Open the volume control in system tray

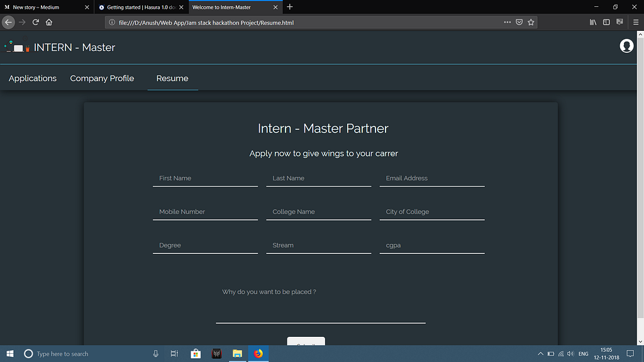(x=570, y=354)
